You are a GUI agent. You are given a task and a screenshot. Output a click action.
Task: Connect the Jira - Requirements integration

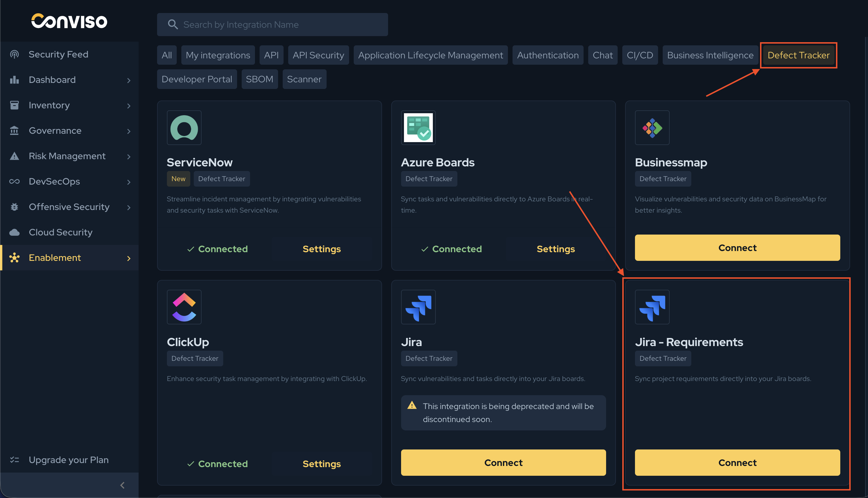click(x=737, y=462)
